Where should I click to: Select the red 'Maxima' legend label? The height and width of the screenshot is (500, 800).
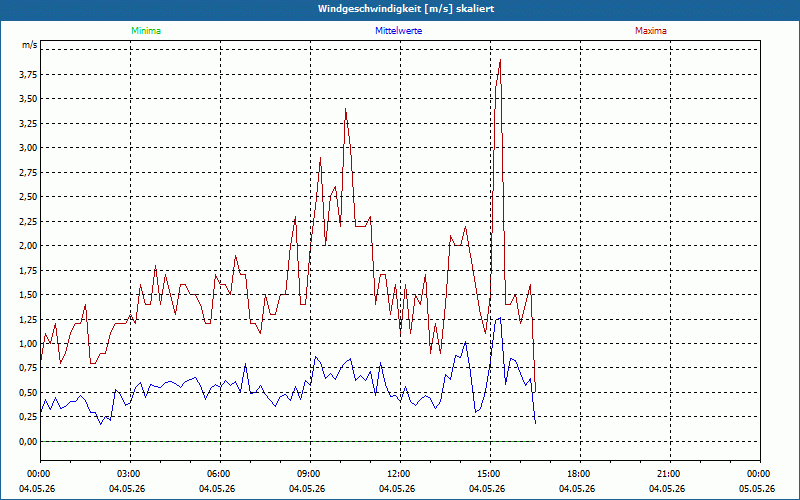(x=651, y=31)
